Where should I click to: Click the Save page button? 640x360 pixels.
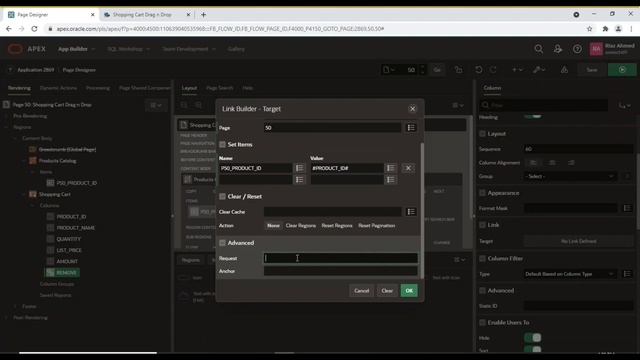point(591,70)
